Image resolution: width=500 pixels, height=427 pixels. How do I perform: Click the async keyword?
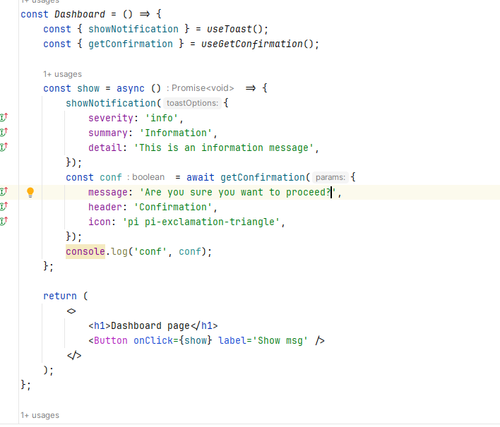130,89
